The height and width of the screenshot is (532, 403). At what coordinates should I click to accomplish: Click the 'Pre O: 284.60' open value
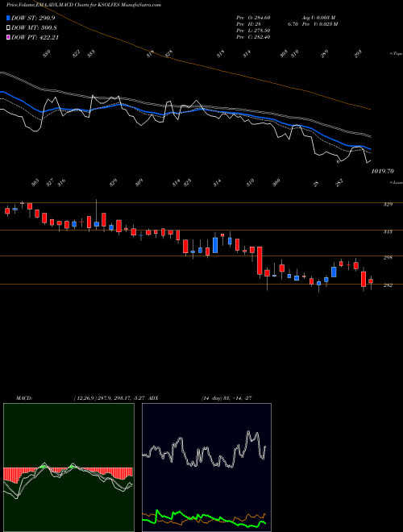point(253,17)
